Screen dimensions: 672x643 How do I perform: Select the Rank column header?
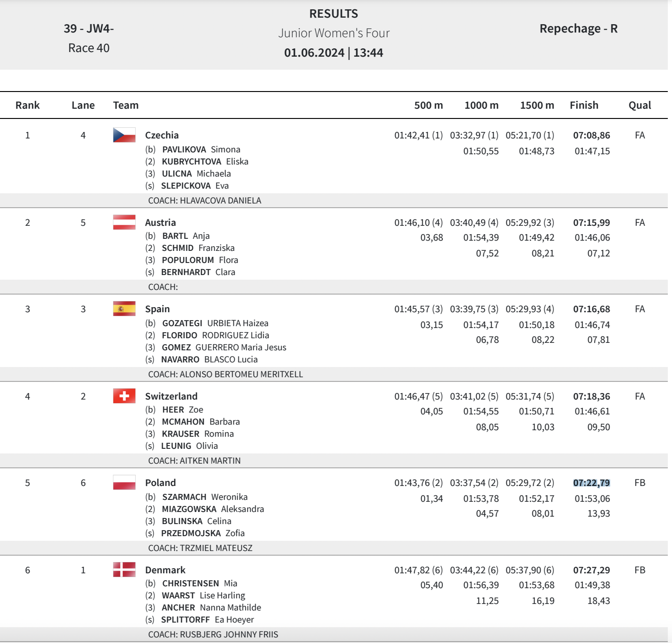click(27, 105)
